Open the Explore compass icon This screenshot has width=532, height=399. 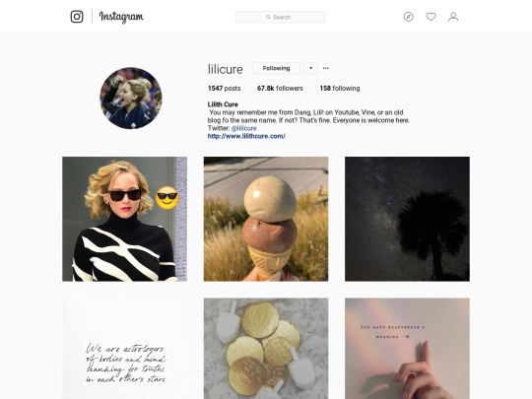tap(409, 17)
